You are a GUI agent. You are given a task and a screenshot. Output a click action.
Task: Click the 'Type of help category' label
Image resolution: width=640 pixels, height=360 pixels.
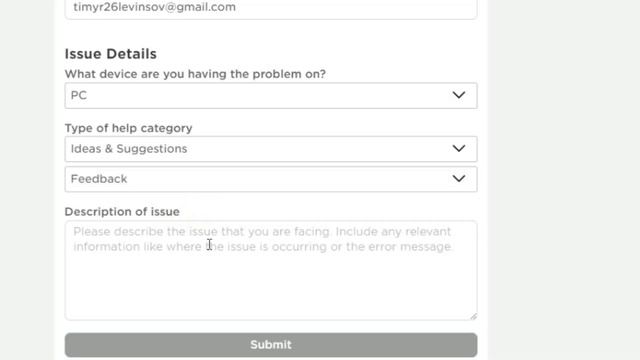tap(128, 128)
